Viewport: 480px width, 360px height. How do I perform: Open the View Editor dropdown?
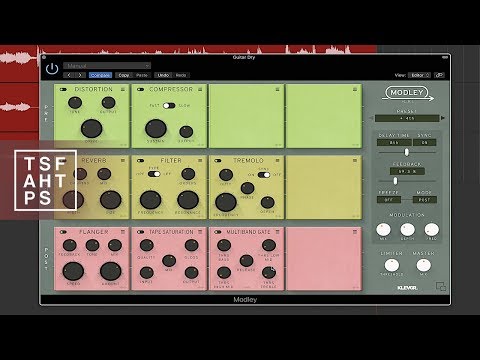(x=419, y=75)
